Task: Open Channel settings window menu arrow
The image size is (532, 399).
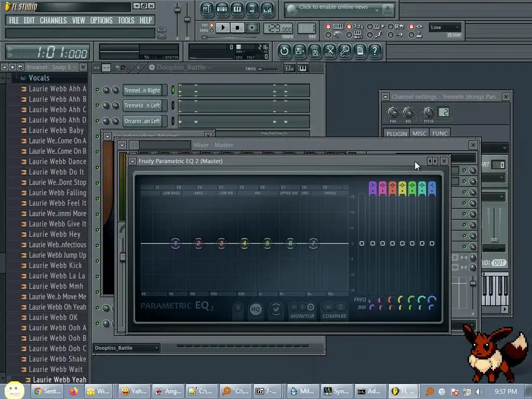Action: click(x=385, y=97)
